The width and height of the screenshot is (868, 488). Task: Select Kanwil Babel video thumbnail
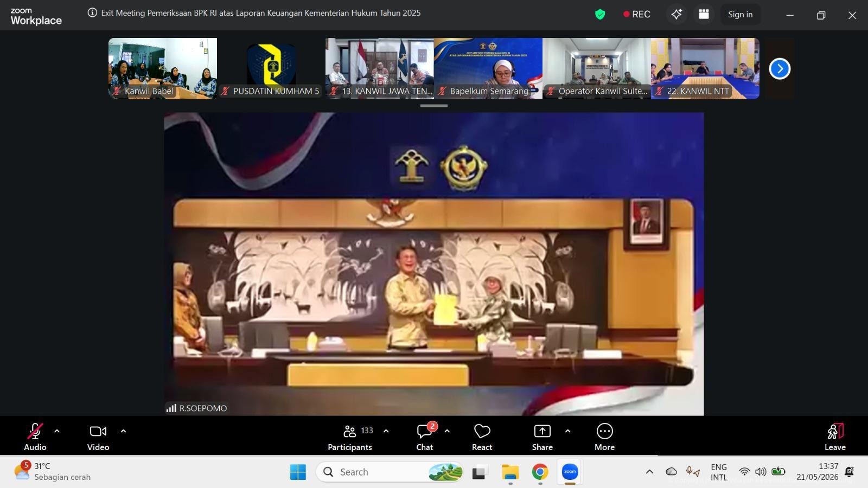coord(163,68)
